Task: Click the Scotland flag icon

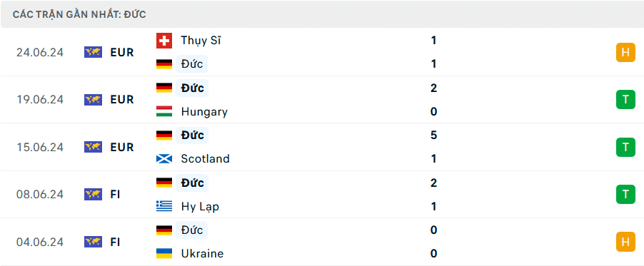Action: 164,159
